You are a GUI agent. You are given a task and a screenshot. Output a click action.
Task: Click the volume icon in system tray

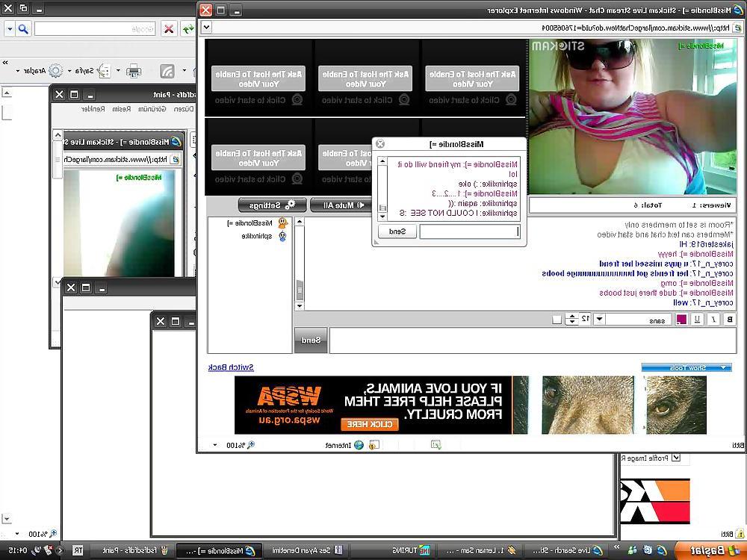(x=36, y=550)
